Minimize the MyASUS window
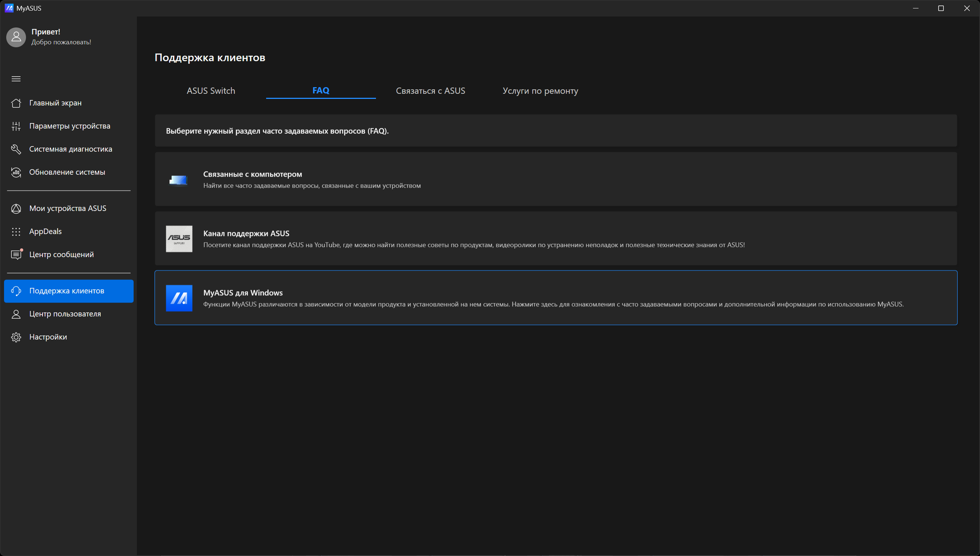Screen dimensions: 980x556 [x=916, y=8]
